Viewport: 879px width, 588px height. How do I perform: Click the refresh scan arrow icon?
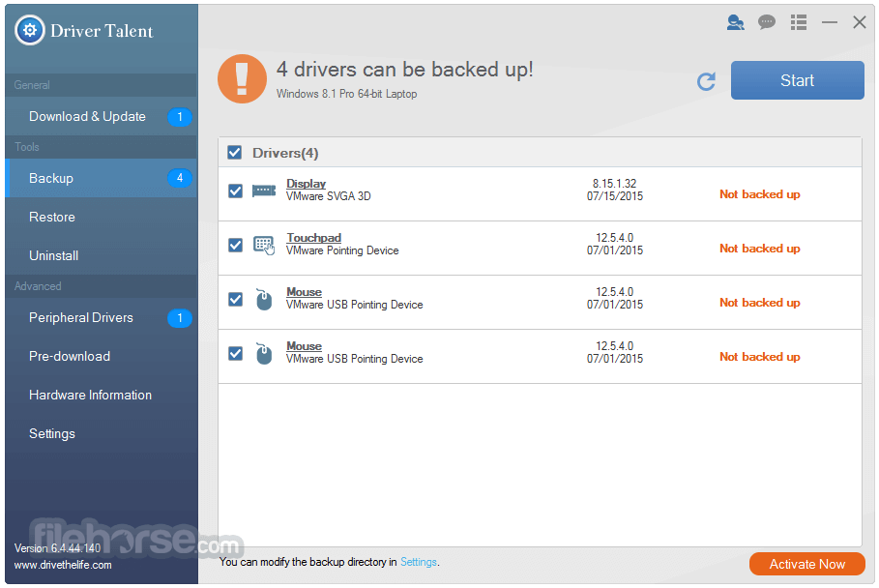[x=706, y=81]
